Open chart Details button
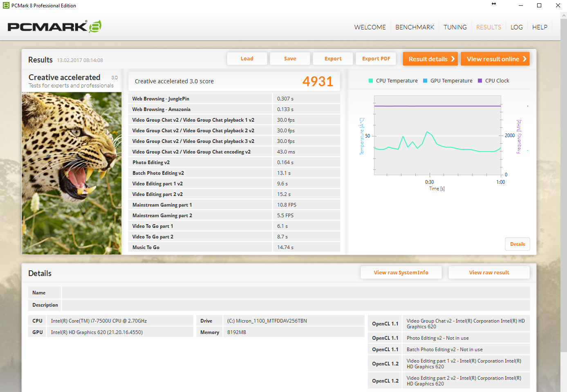Screen dimensions: 567x392 pos(518,244)
